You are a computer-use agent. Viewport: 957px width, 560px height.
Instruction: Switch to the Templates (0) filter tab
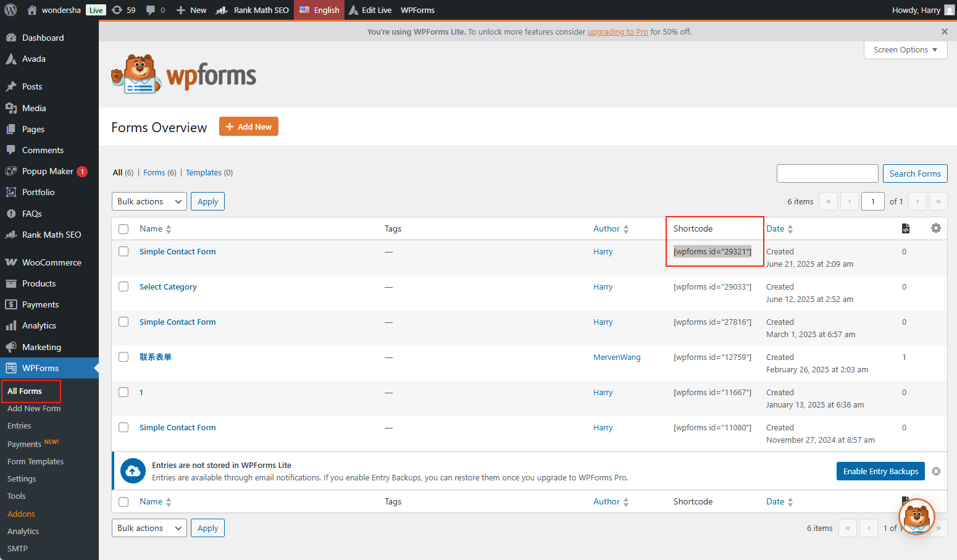click(x=209, y=172)
